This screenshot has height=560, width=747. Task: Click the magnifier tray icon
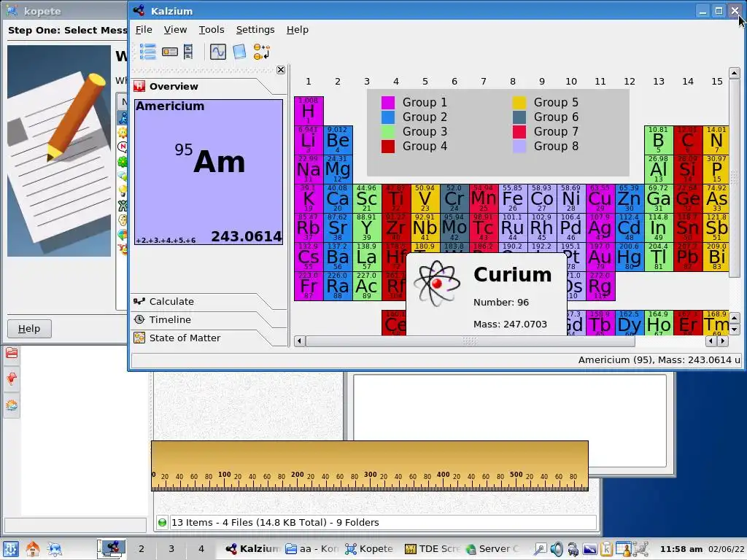pyautogui.click(x=540, y=549)
